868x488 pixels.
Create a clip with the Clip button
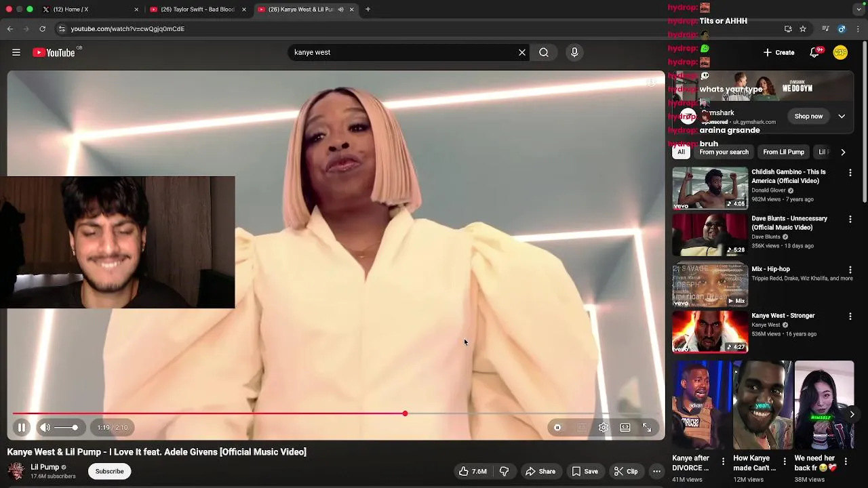point(626,471)
